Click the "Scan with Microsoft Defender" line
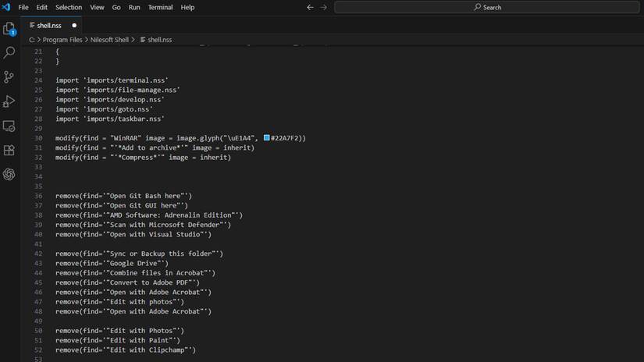This screenshot has height=362, width=644. click(x=144, y=225)
